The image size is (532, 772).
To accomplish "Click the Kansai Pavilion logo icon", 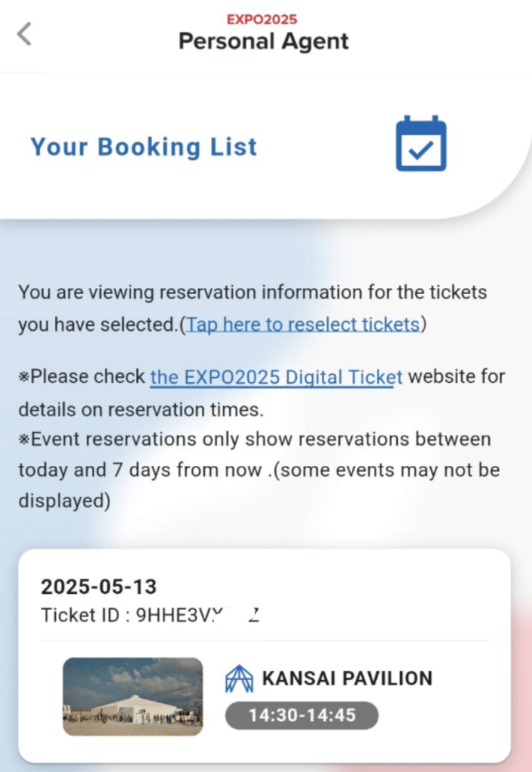I will pos(239,679).
